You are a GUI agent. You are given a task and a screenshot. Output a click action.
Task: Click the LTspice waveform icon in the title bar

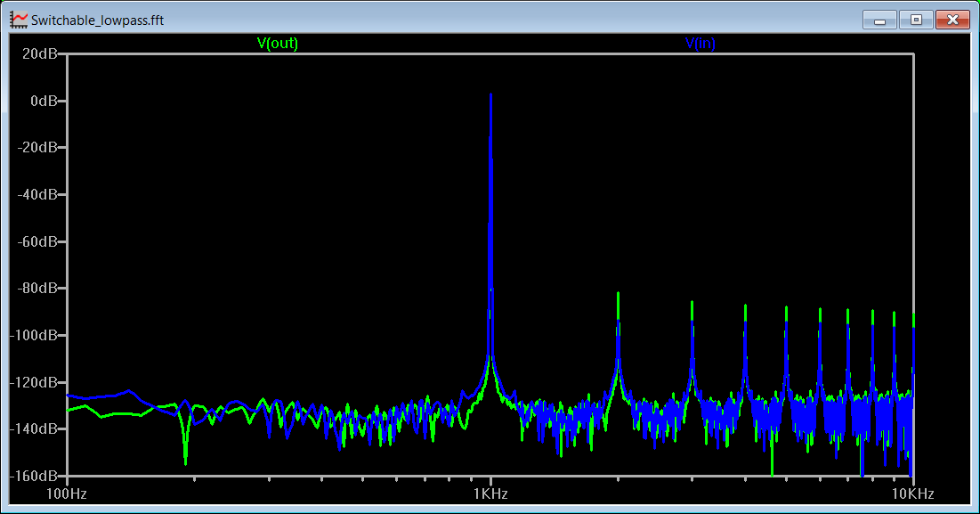(19, 20)
